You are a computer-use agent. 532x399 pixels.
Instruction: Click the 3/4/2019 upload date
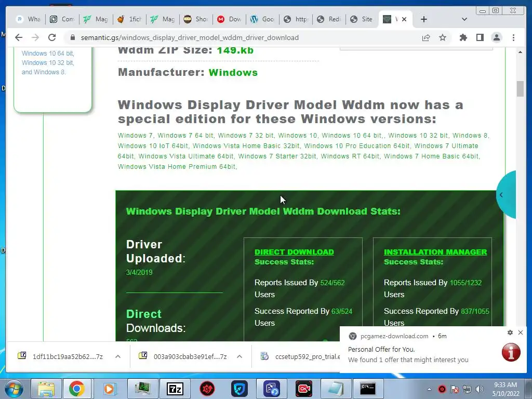point(139,272)
